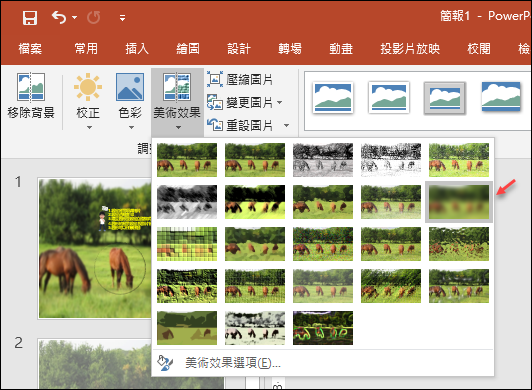Click 壓縮圖片 compress pictures
Image resolution: width=532 pixels, height=390 pixels.
tap(240, 79)
